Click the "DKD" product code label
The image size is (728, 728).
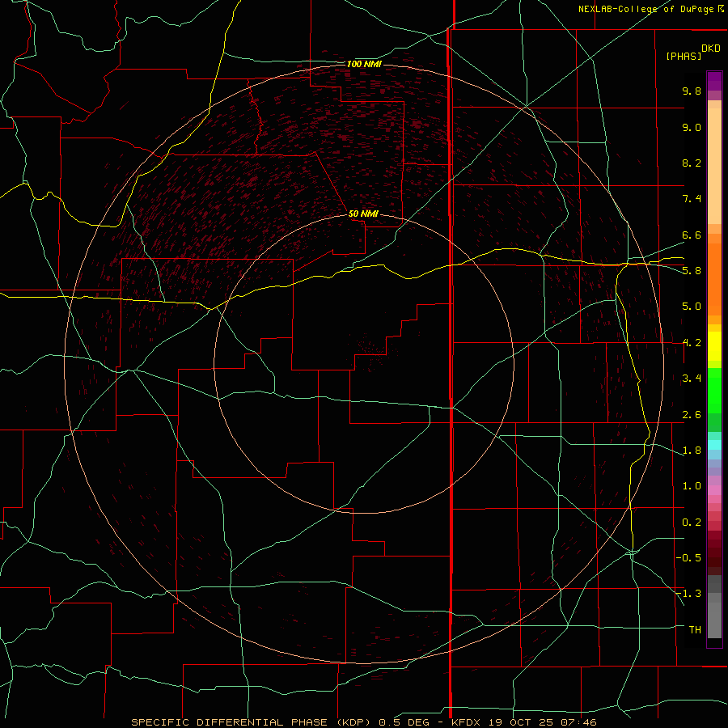[711, 49]
